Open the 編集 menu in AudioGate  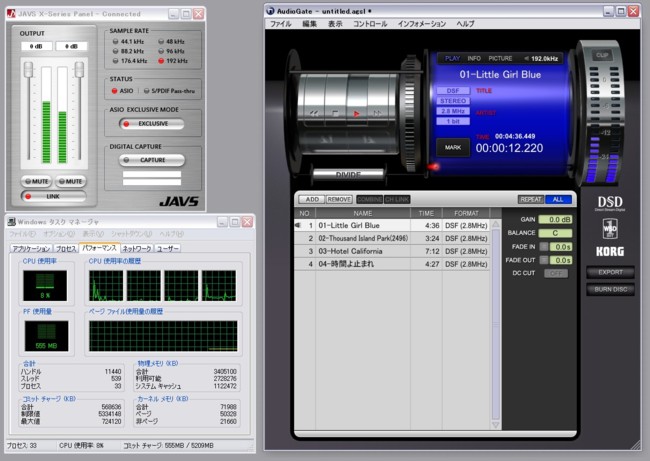pyautogui.click(x=309, y=24)
